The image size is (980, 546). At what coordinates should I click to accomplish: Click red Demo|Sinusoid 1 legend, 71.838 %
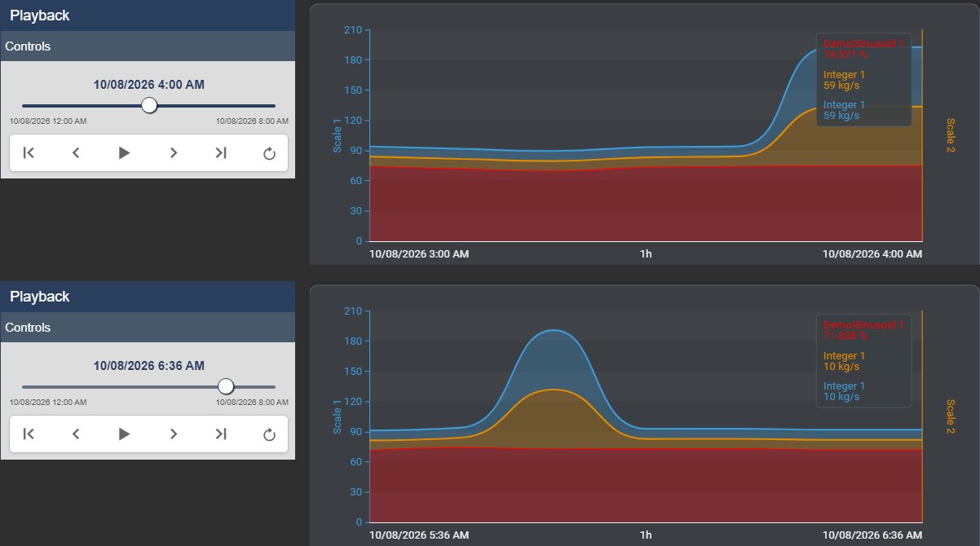pos(863,330)
